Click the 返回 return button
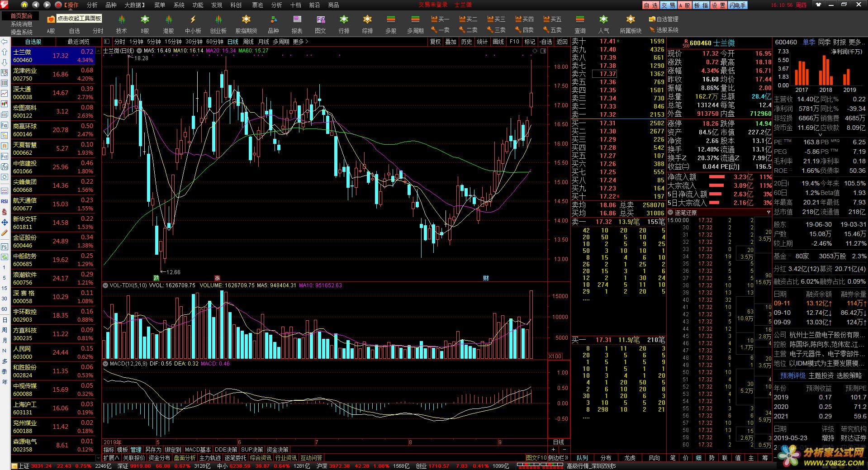Viewport: 868px width, 470px height. [x=562, y=42]
